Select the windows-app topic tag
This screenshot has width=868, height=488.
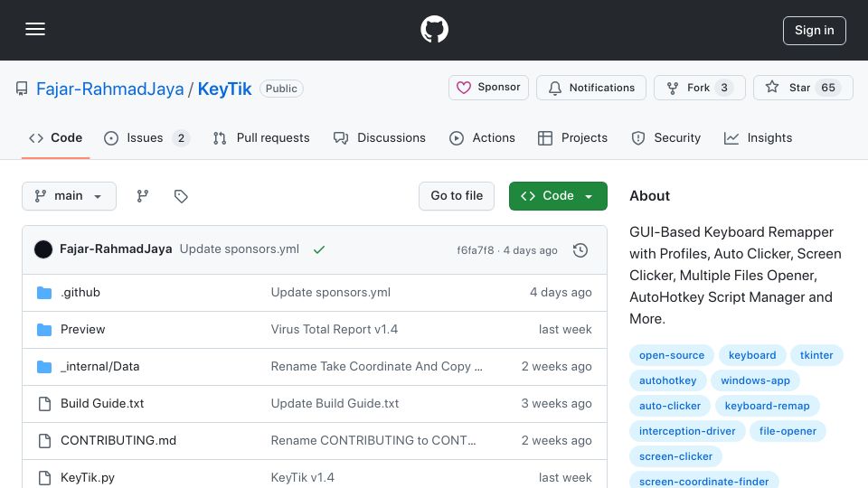point(755,380)
